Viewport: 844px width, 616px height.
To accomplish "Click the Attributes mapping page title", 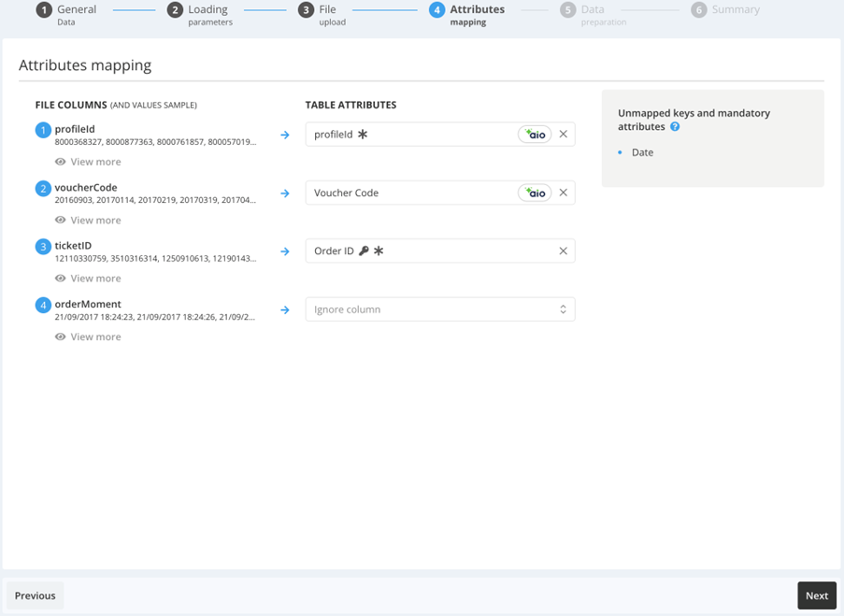I will (85, 65).
